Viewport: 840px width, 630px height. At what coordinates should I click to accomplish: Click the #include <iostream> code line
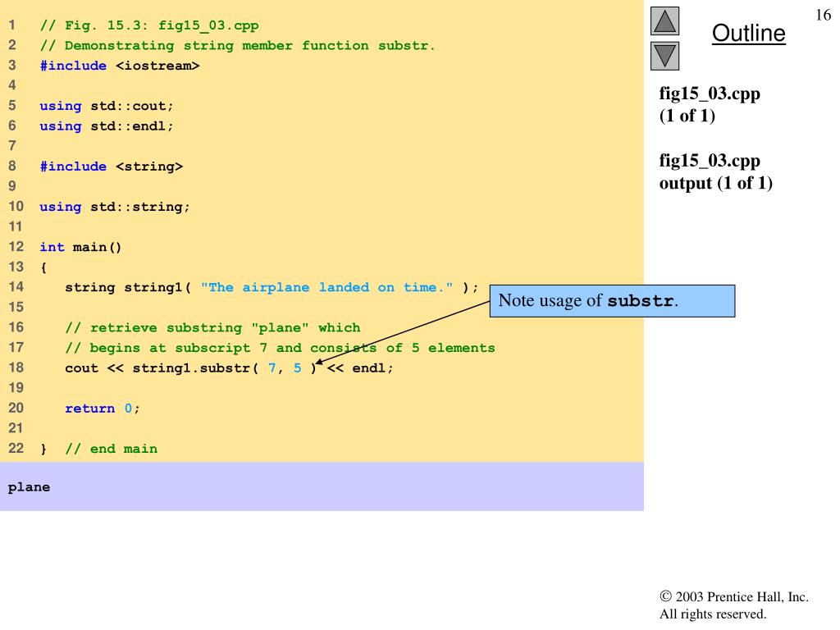pyautogui.click(x=120, y=66)
